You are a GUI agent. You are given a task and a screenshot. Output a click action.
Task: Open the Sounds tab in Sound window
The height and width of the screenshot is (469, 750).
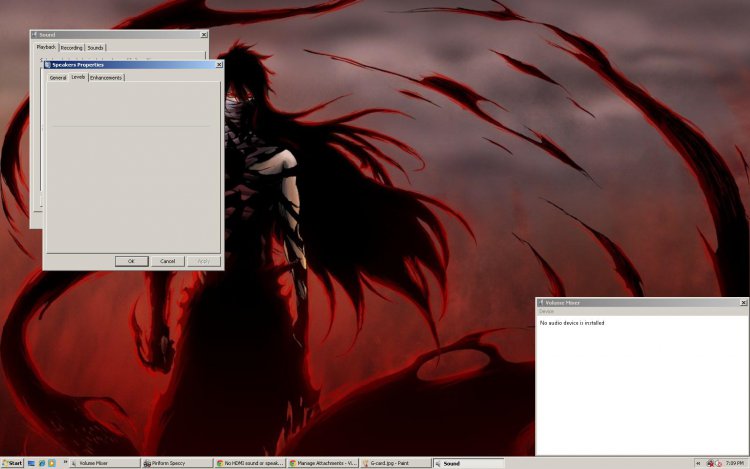95,48
